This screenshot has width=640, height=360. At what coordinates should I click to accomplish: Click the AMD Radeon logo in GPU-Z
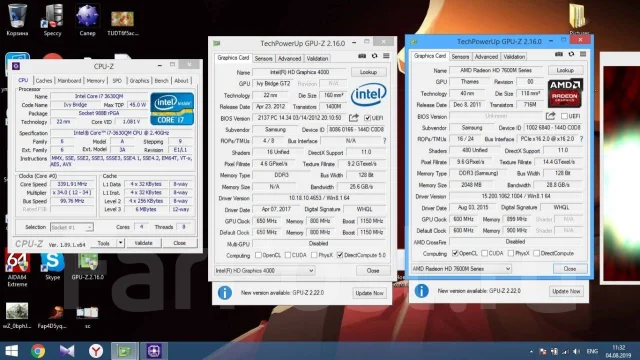565,92
